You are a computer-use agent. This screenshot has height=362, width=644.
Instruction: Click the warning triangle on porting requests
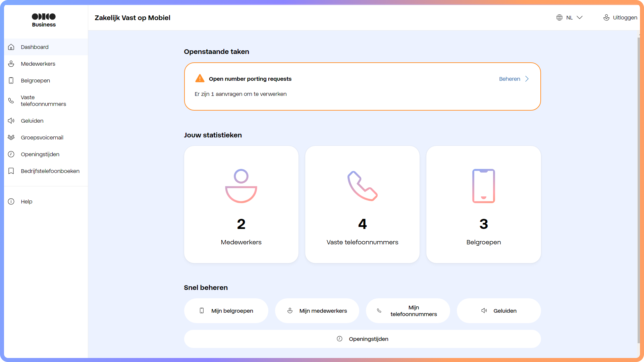(200, 78)
